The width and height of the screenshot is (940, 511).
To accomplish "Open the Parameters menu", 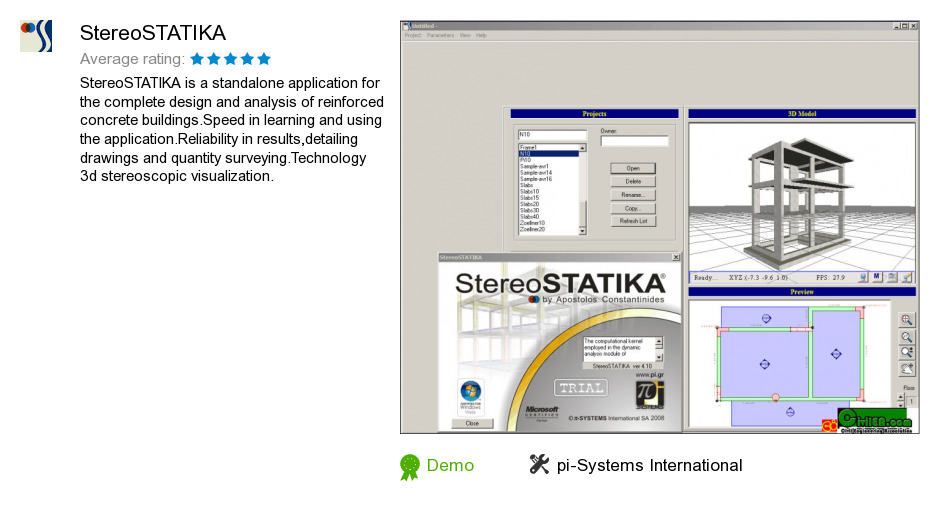I will point(440,35).
